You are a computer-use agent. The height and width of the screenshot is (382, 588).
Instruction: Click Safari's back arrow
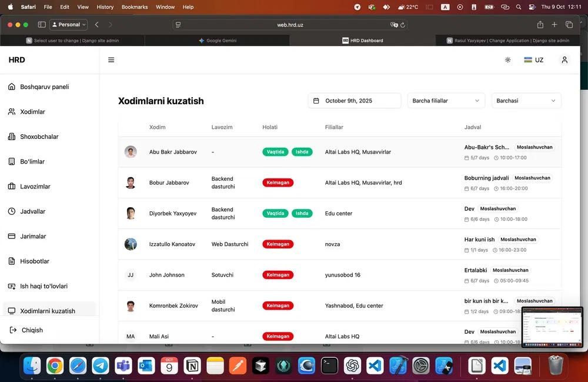coord(97,25)
